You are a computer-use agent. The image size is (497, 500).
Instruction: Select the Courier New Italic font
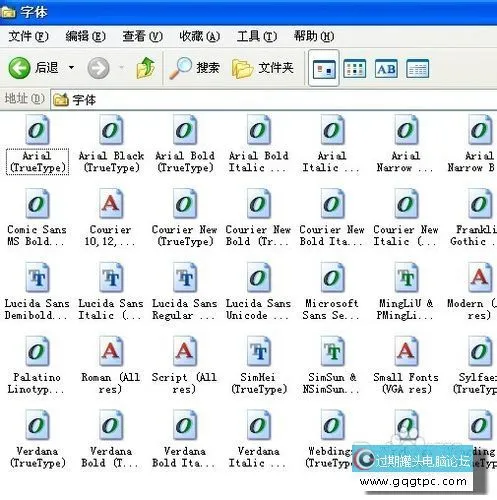pyautogui.click(x=406, y=203)
